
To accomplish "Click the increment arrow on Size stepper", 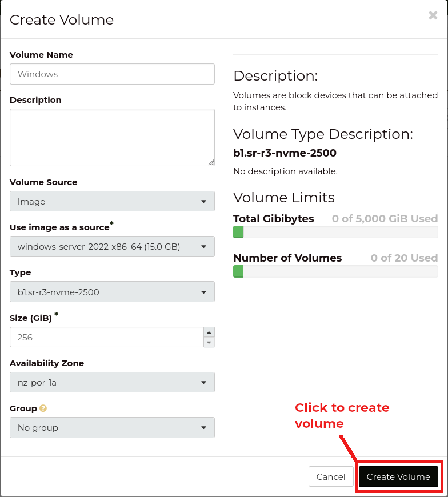I will pos(209,332).
